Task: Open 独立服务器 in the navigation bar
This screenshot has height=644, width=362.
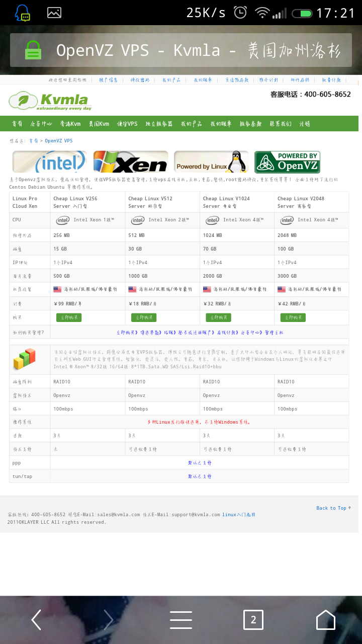Action: coord(159,124)
